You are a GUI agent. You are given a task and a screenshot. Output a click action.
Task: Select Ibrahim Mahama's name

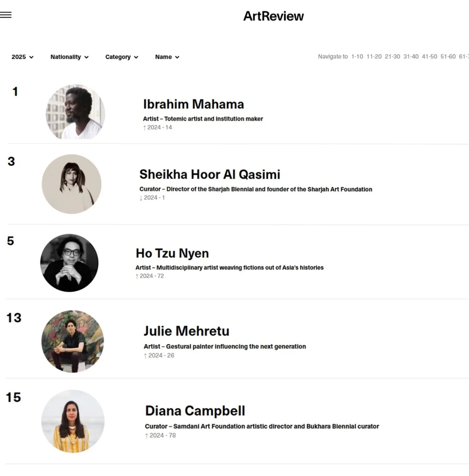coord(193,104)
